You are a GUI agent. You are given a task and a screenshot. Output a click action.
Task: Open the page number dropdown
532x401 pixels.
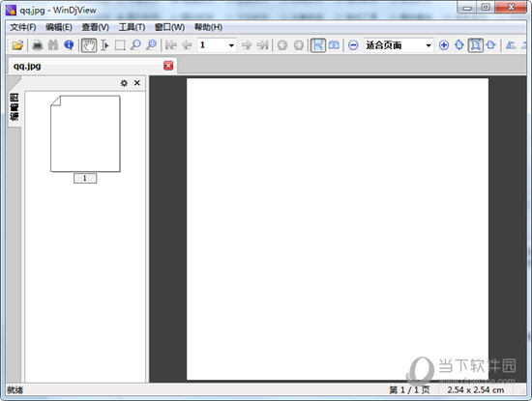tap(231, 45)
